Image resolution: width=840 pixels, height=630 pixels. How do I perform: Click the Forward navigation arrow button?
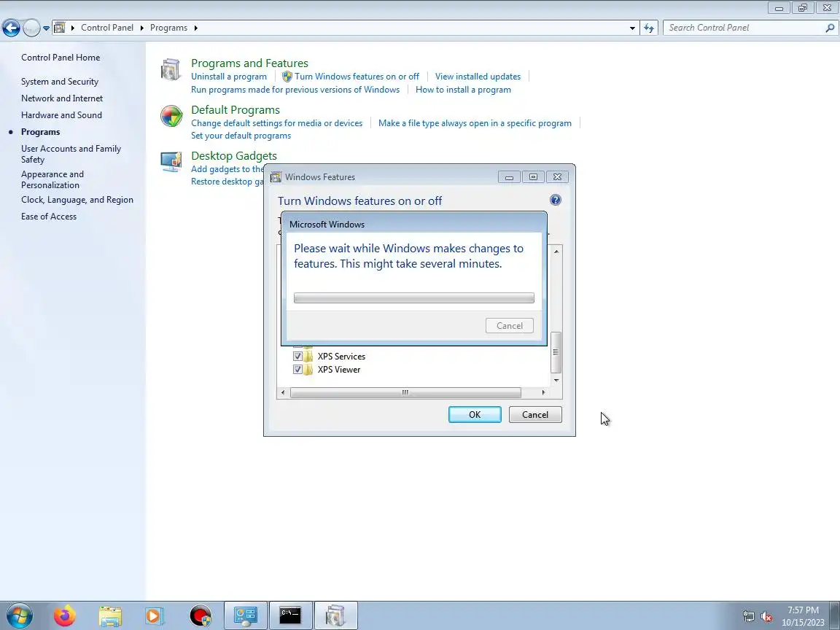[x=31, y=28]
